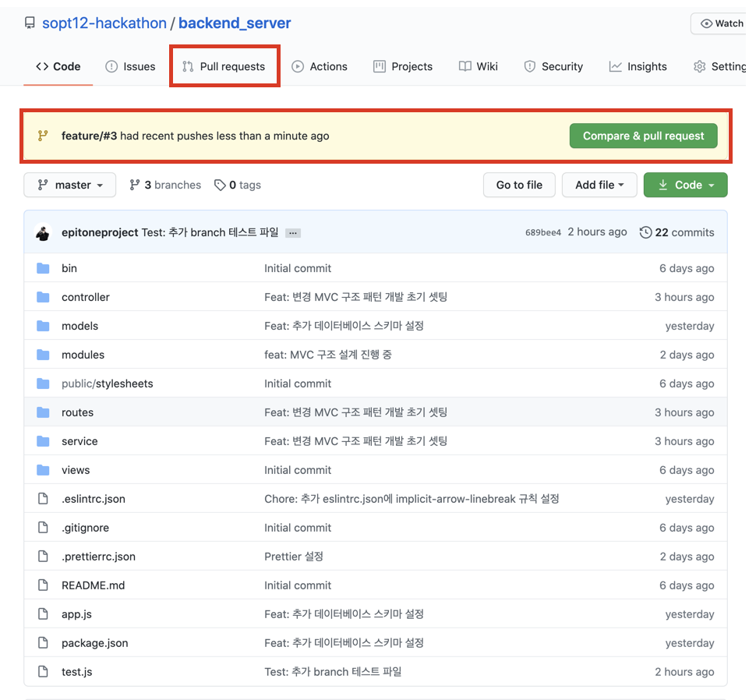The height and width of the screenshot is (700, 756).
Task: Open the latest commit message 'Test: 추가 branch 테스트 파일'
Action: tap(210, 232)
